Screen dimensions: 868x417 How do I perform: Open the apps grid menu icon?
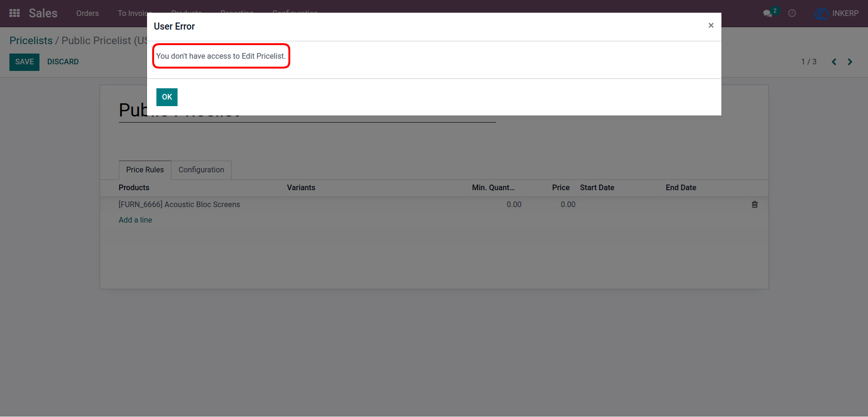pyautogui.click(x=15, y=13)
